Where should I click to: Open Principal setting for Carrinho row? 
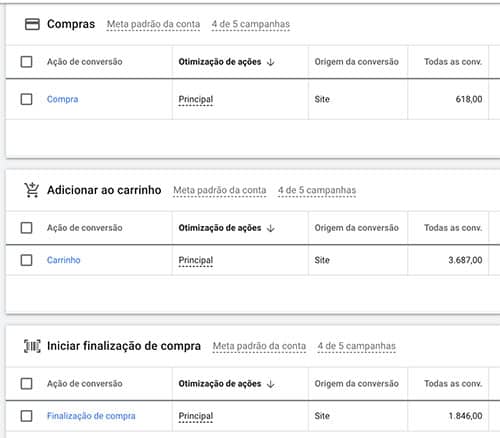click(196, 260)
